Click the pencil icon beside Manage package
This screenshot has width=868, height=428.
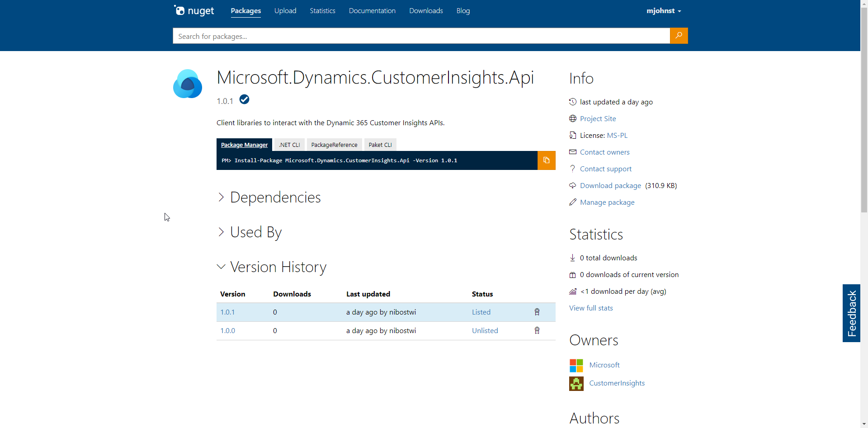[572, 202]
